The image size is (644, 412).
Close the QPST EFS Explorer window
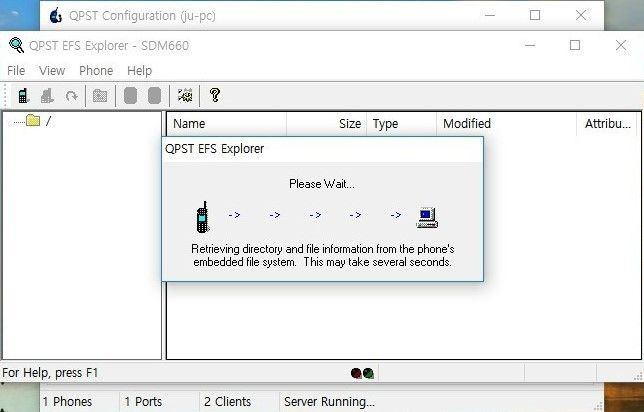(x=621, y=45)
